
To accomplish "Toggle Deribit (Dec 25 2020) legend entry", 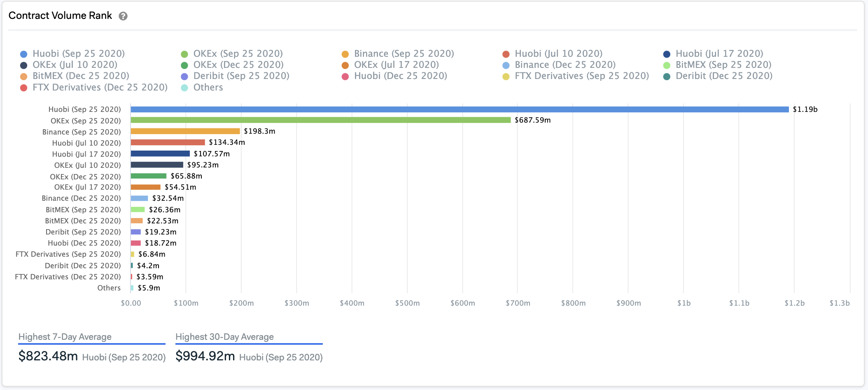I will point(718,76).
